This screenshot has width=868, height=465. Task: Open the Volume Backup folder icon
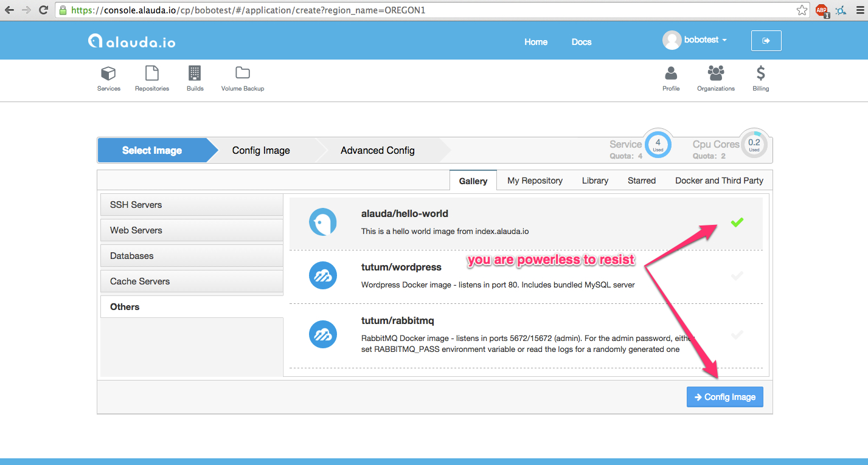click(x=243, y=73)
